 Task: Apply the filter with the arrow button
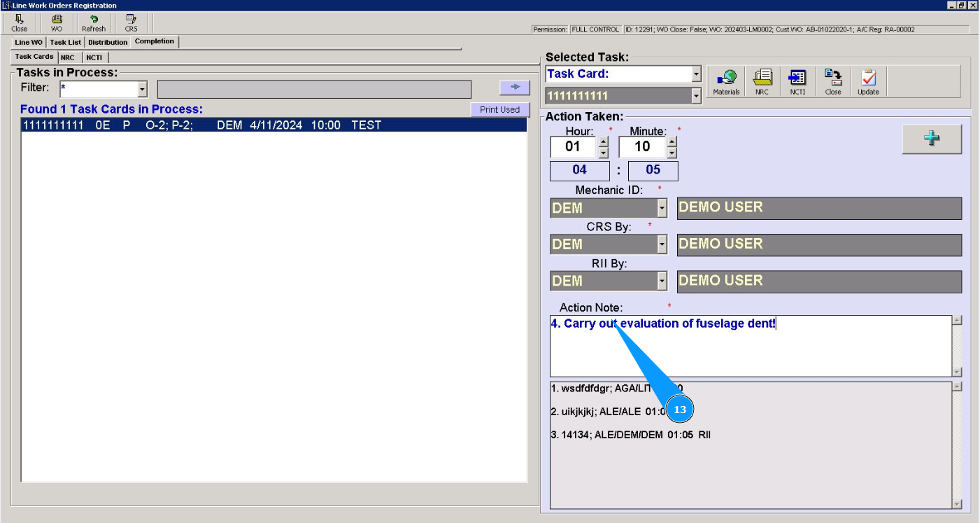click(515, 87)
